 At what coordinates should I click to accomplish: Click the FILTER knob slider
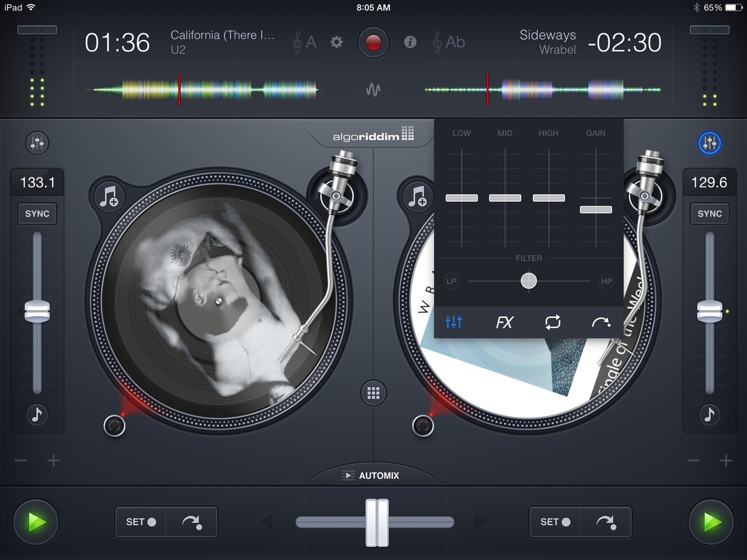pyautogui.click(x=529, y=281)
